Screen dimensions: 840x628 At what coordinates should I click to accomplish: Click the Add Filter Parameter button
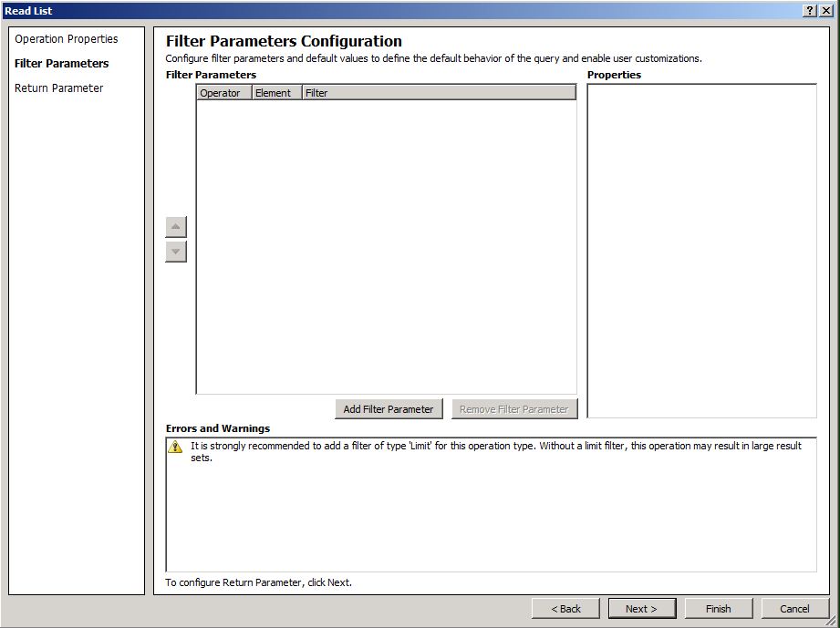[x=389, y=409]
